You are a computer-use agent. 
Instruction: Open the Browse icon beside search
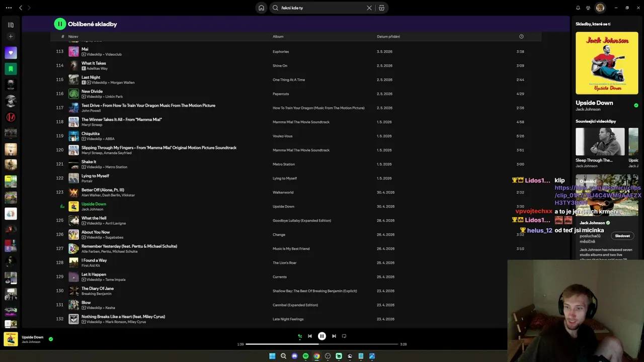(381, 8)
